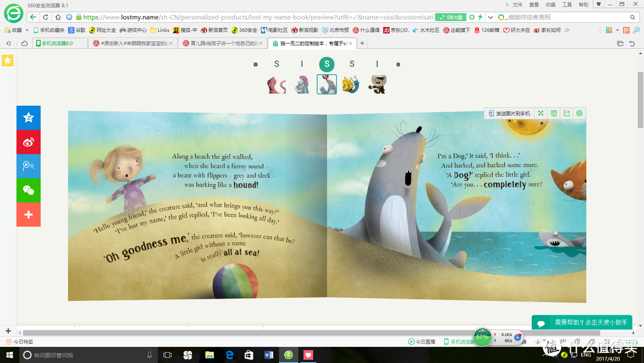Expand the address bar dropdown arrow
The height and width of the screenshot is (363, 644).
[x=490, y=17]
